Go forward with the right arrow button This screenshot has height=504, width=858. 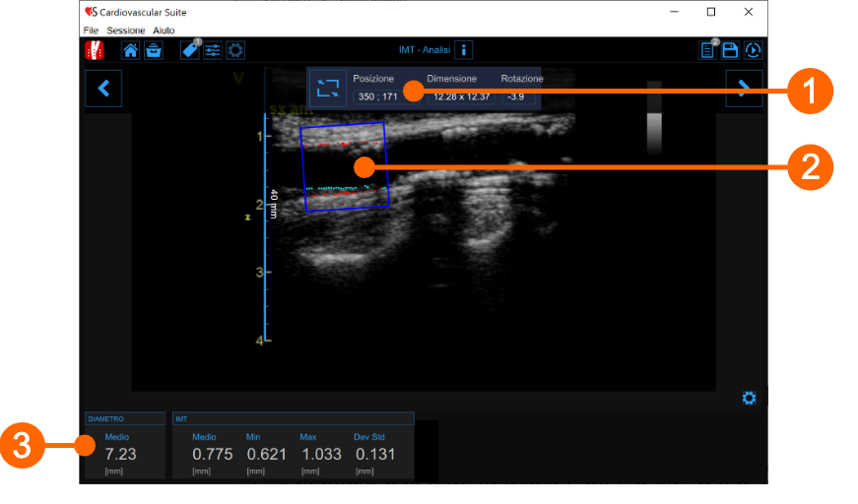click(744, 88)
